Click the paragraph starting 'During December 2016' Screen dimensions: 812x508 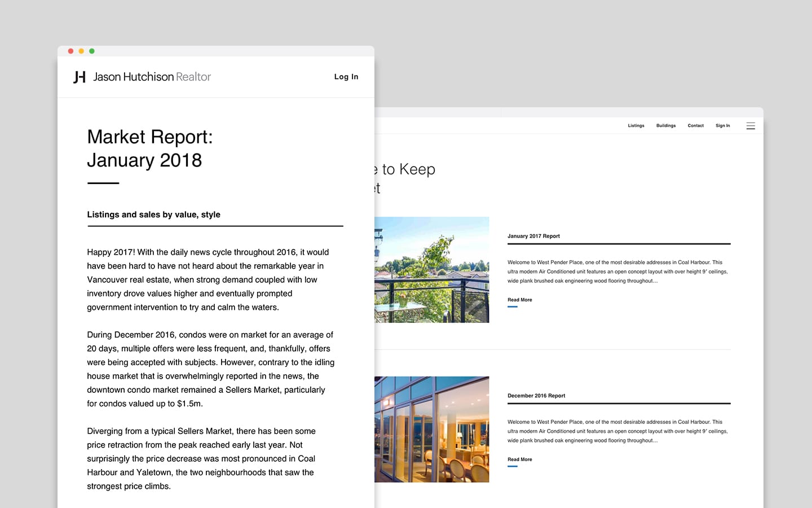pyautogui.click(x=211, y=369)
